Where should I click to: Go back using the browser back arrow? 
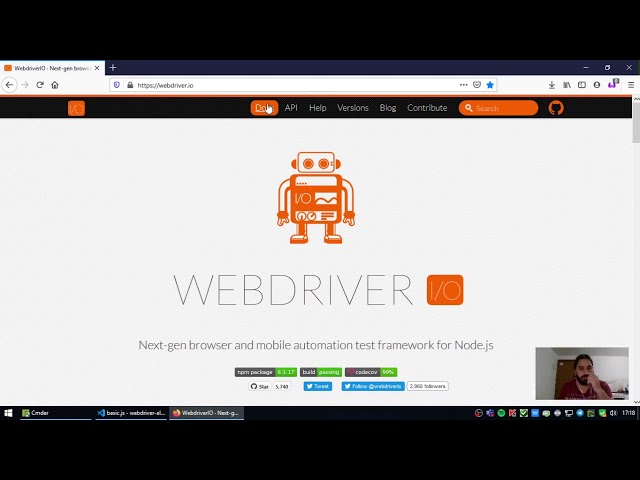click(x=9, y=85)
